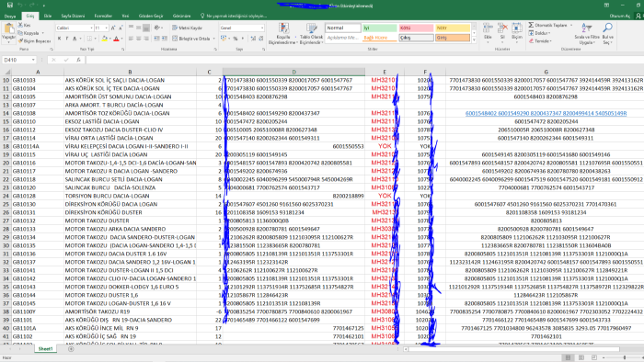Expand the cell styles gallery
This screenshot has width=644, height=362.
click(x=475, y=40)
